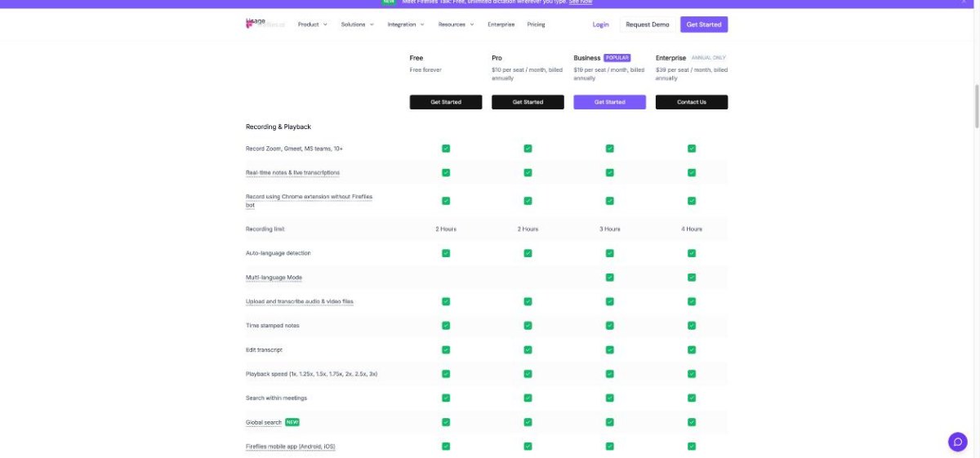The width and height of the screenshot is (980, 458).
Task: Click Pro checkmark for Edit transcript
Action: pyautogui.click(x=528, y=349)
